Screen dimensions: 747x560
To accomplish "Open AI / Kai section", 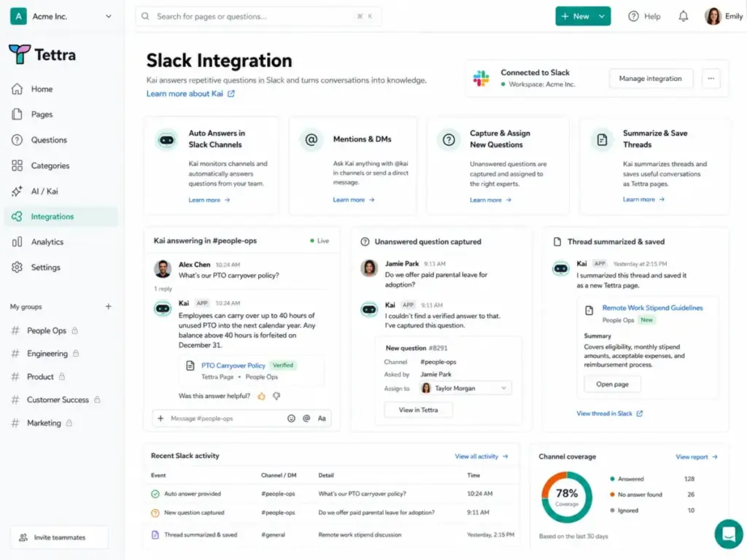I will (x=35, y=191).
